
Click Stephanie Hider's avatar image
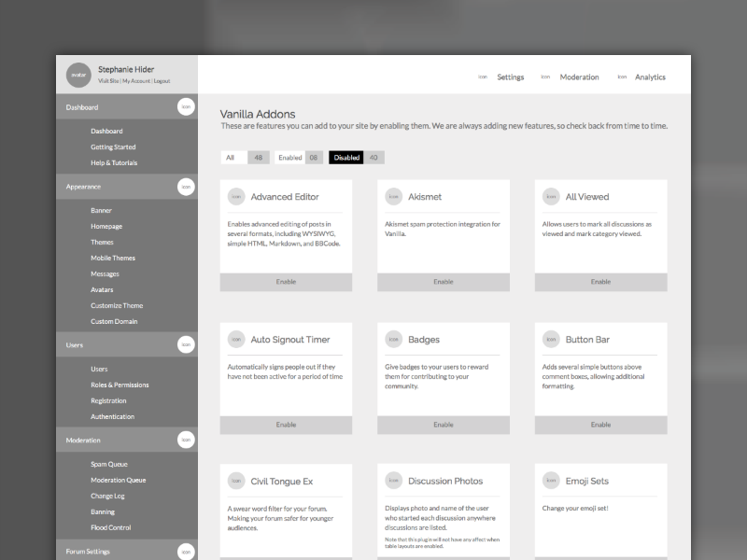tap(78, 75)
